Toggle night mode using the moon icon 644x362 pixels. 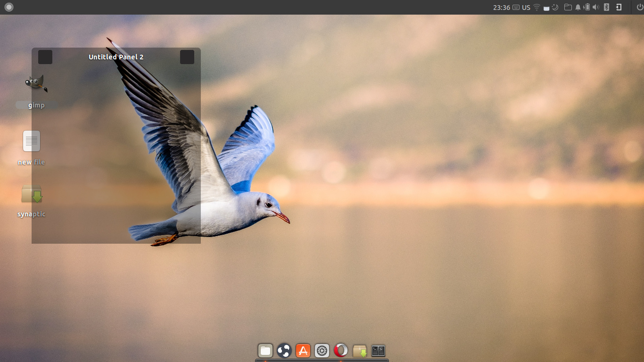pyautogui.click(x=555, y=7)
